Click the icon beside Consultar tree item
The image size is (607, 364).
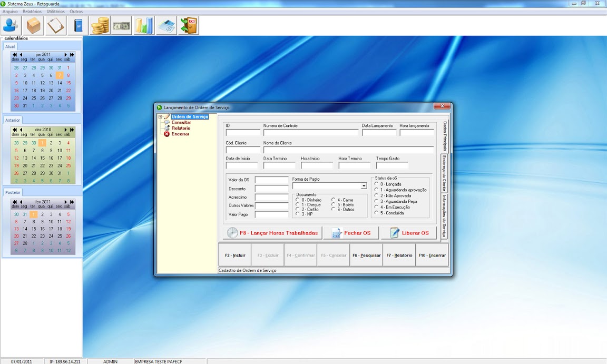(x=167, y=122)
